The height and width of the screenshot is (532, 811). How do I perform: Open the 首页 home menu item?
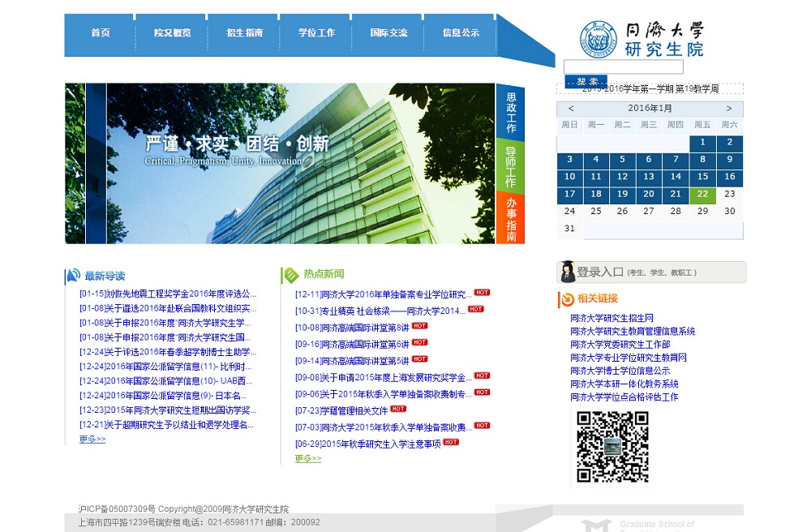click(x=101, y=32)
